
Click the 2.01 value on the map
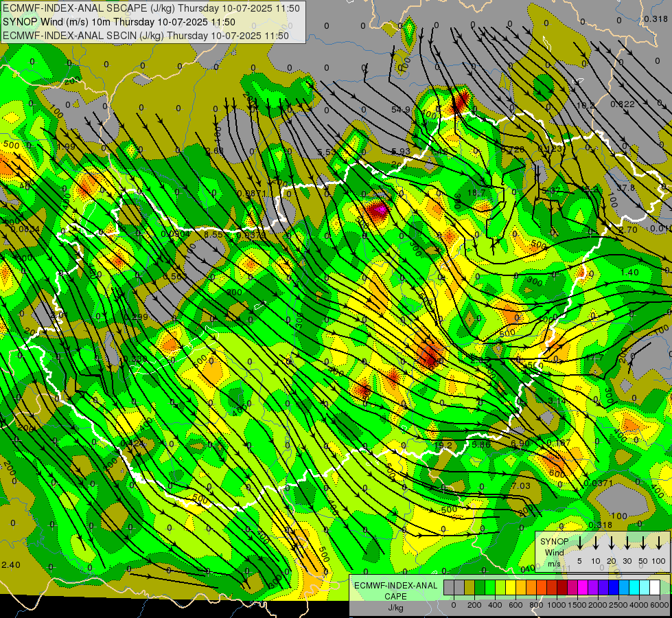pyautogui.click(x=60, y=315)
